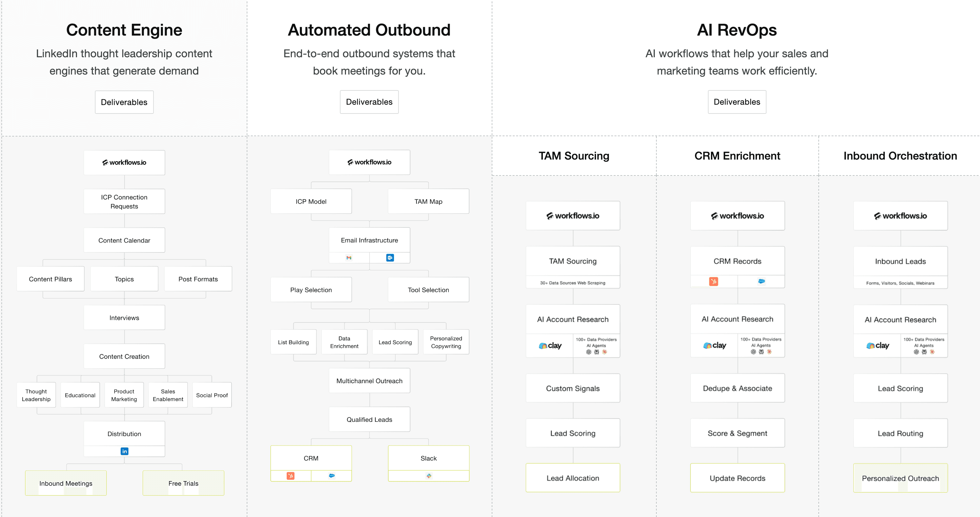The image size is (980, 517).
Task: Click the Content Calendar node
Action: click(x=124, y=241)
